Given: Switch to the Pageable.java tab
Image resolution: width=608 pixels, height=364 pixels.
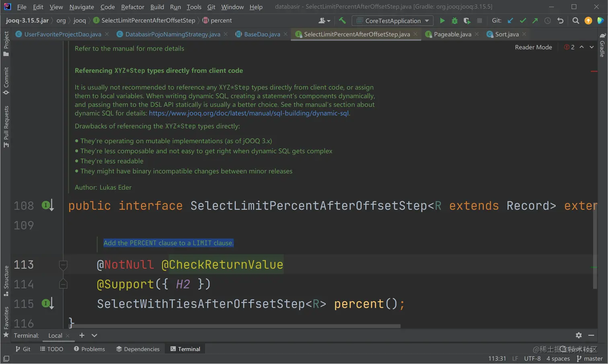Looking at the screenshot, I should (452, 34).
